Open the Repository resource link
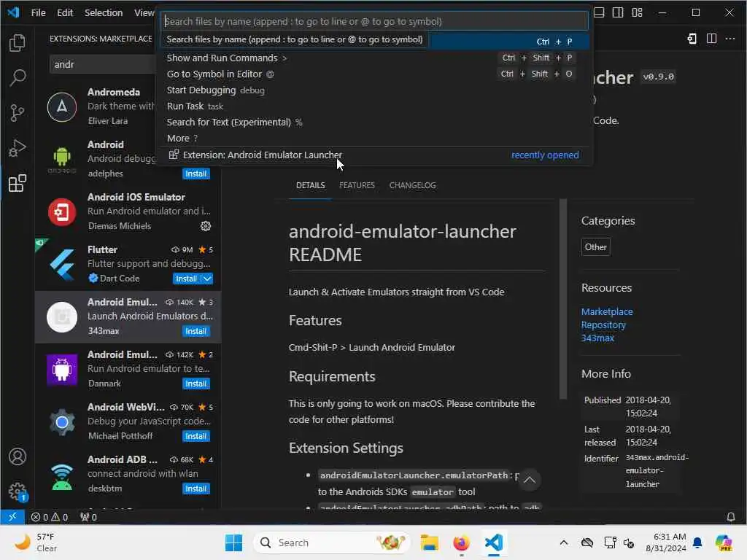This screenshot has height=560, width=747. pyautogui.click(x=603, y=324)
